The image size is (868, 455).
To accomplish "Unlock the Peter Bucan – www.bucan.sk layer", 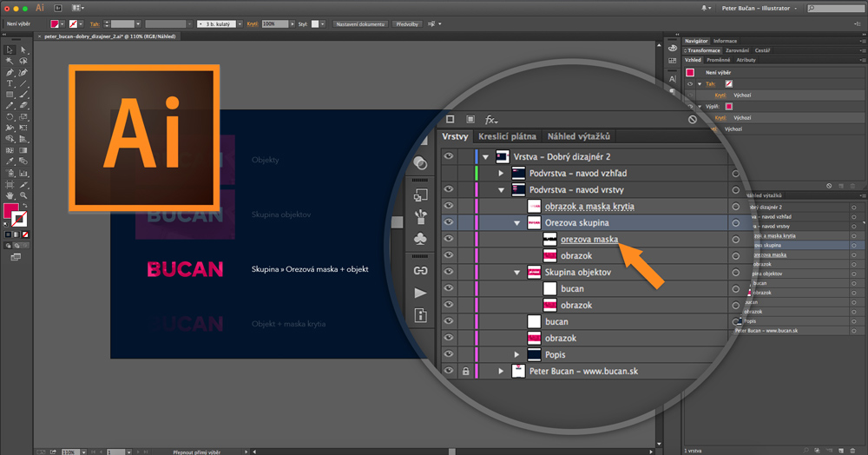I will point(465,371).
